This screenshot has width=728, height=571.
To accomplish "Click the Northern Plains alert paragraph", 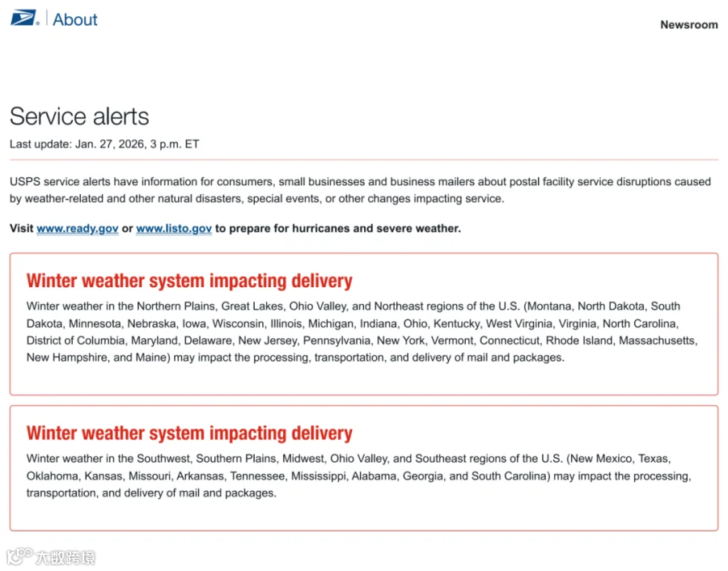I will pyautogui.click(x=362, y=332).
